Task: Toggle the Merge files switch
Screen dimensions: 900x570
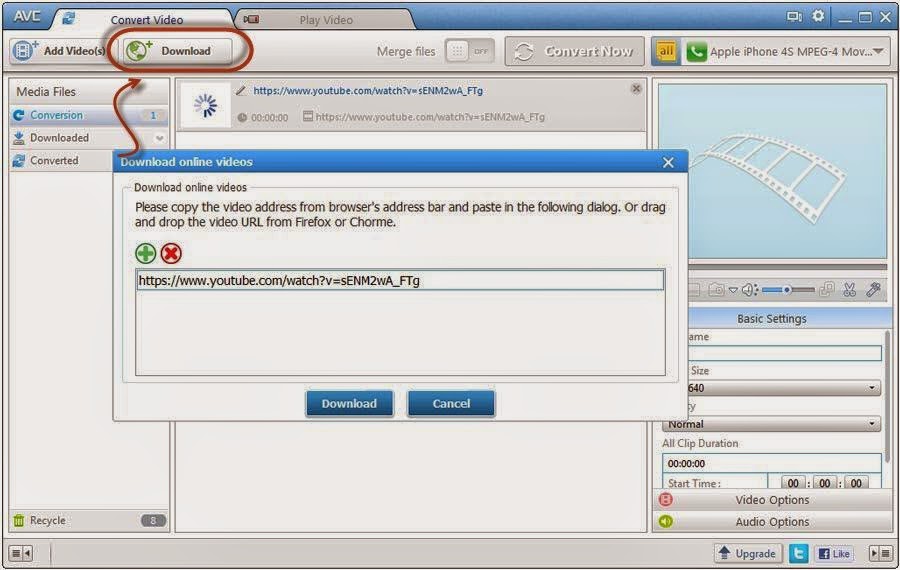Action: (x=469, y=51)
